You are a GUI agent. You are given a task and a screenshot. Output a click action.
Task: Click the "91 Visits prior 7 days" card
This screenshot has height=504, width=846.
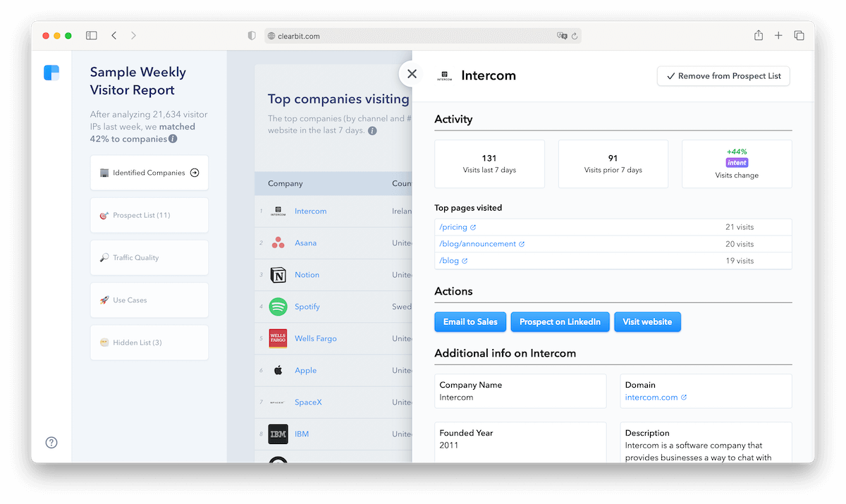pos(613,164)
